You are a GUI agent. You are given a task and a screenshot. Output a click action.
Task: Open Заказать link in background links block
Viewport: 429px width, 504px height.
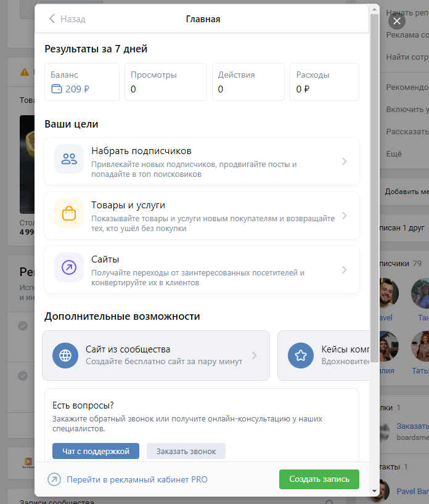coord(412,426)
